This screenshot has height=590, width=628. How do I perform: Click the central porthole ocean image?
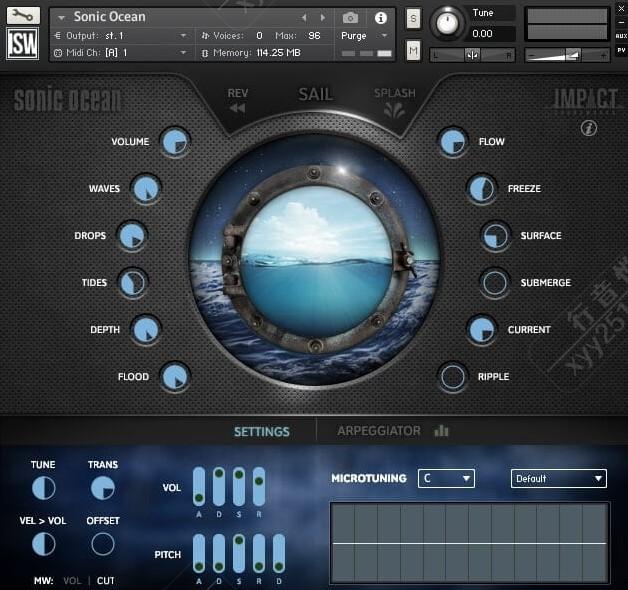(316, 260)
